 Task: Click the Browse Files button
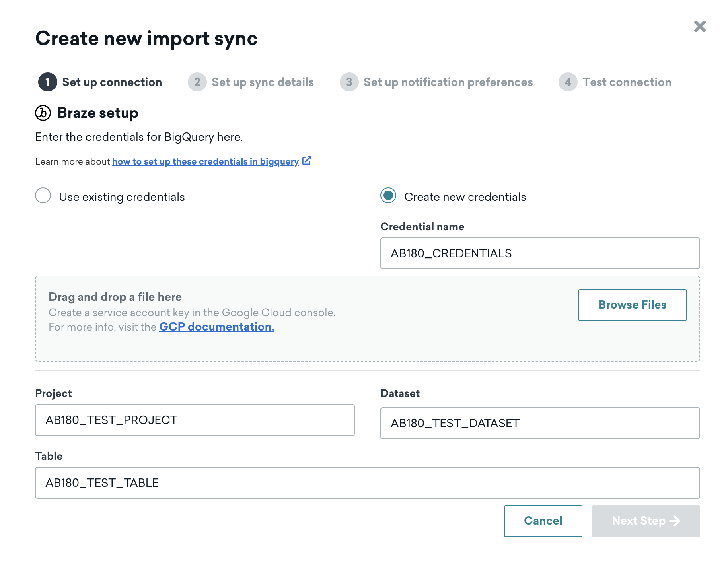pos(633,305)
